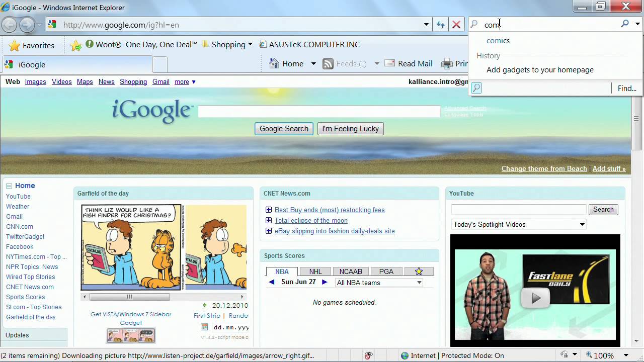
Task: Click the Home house icon
Action: pyautogui.click(x=274, y=63)
